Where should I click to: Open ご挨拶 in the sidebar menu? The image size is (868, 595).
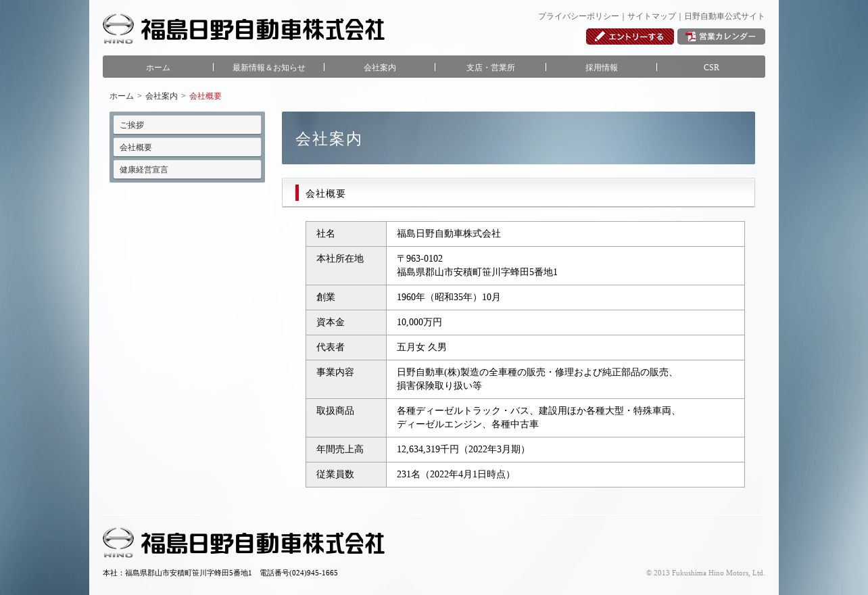(187, 125)
